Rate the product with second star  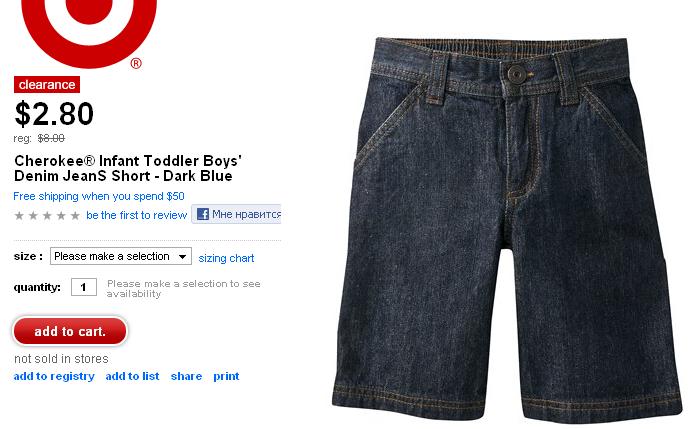point(33,216)
